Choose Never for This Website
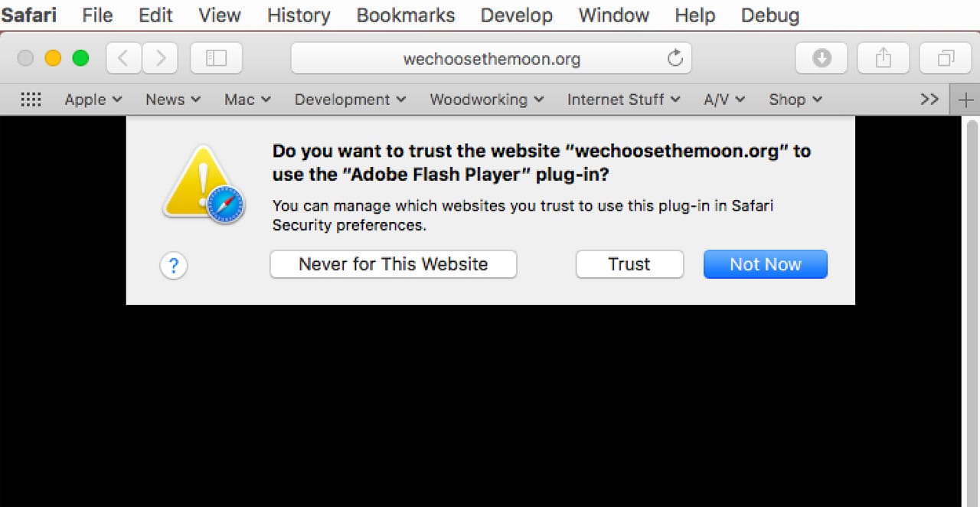980x507 pixels. click(x=393, y=264)
